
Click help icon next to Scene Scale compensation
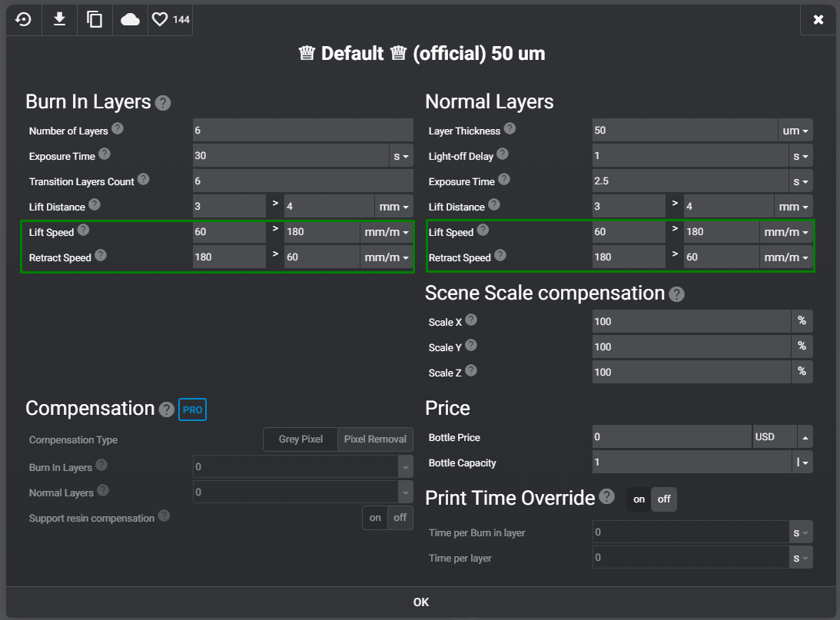(x=676, y=294)
